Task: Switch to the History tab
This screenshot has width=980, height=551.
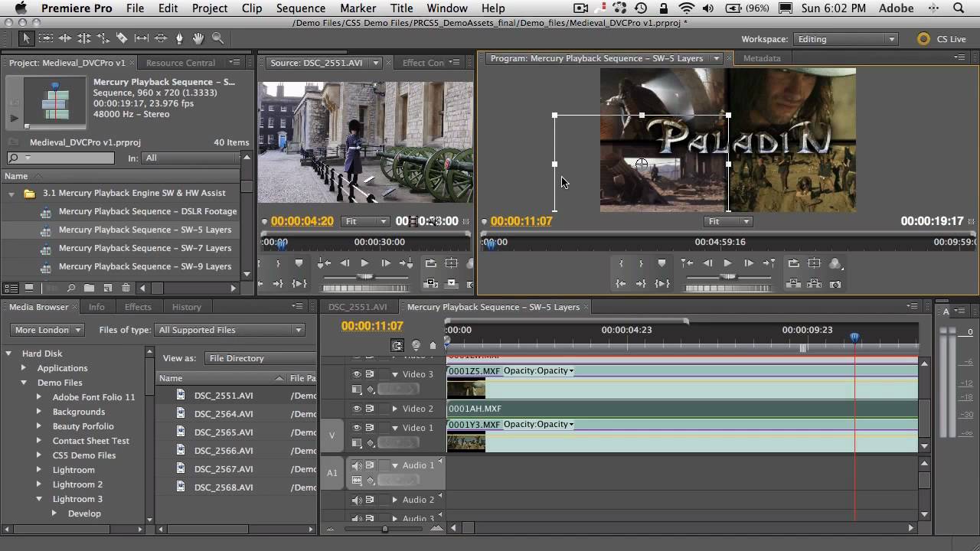Action: [186, 307]
